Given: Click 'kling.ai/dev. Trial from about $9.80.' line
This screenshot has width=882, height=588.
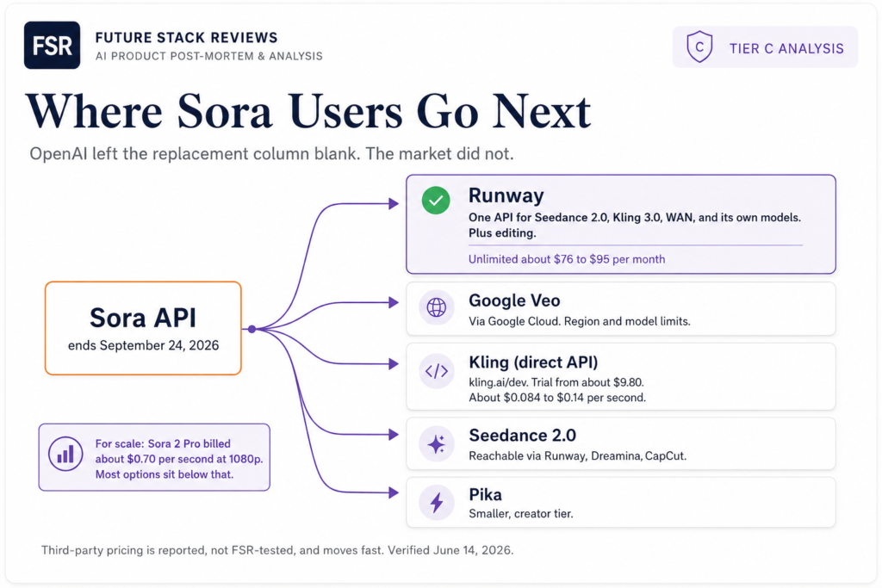Looking at the screenshot, I should tap(556, 382).
